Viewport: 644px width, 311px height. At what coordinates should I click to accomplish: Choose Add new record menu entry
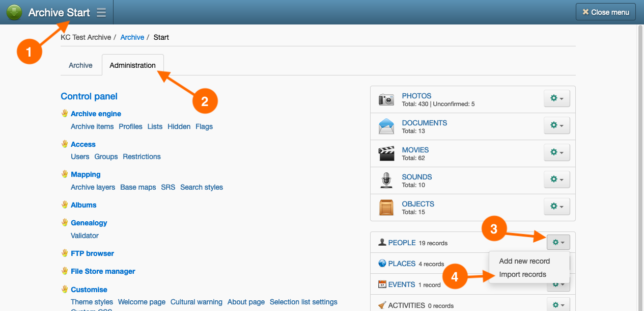click(x=524, y=261)
